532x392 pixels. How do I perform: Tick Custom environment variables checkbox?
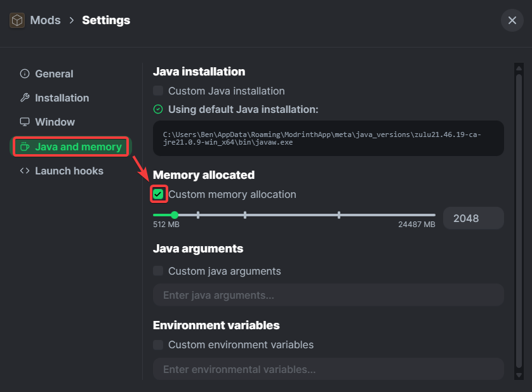pos(158,345)
